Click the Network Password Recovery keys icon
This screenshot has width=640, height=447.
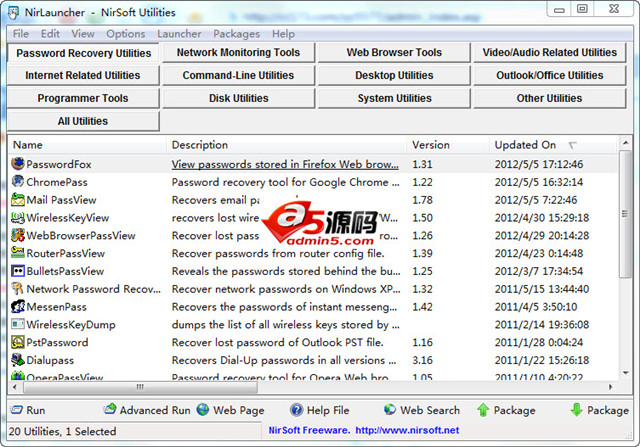point(18,289)
